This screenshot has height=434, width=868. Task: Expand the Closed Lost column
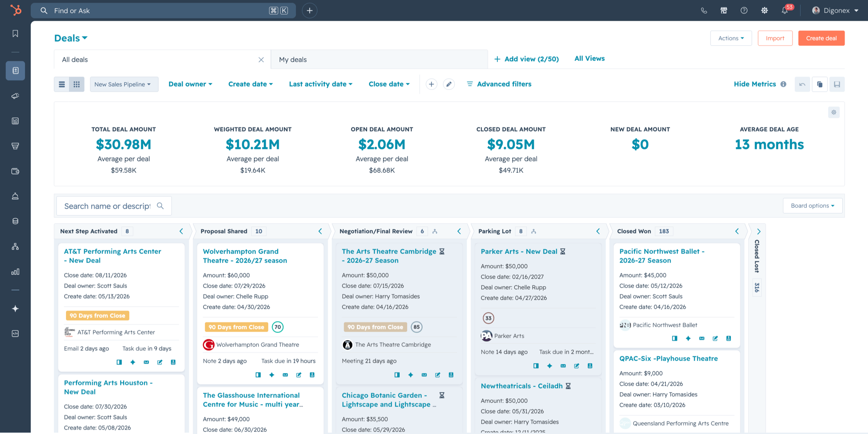[x=759, y=232]
